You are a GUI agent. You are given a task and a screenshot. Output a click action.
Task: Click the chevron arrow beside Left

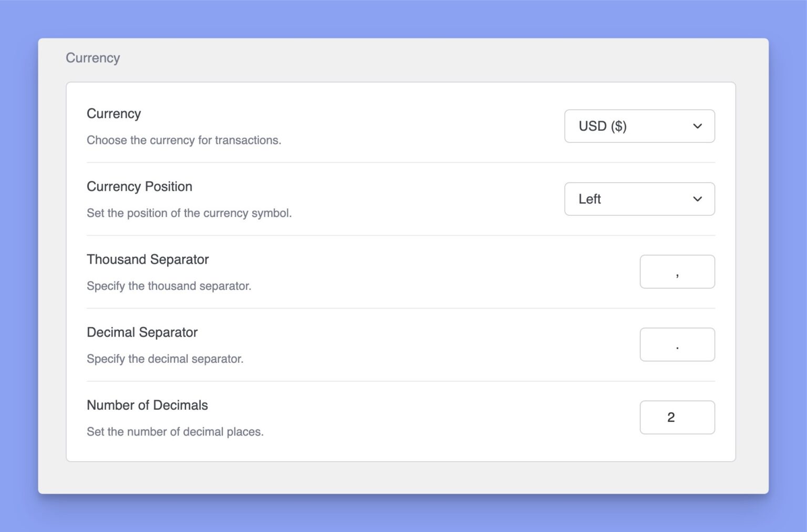tap(697, 199)
